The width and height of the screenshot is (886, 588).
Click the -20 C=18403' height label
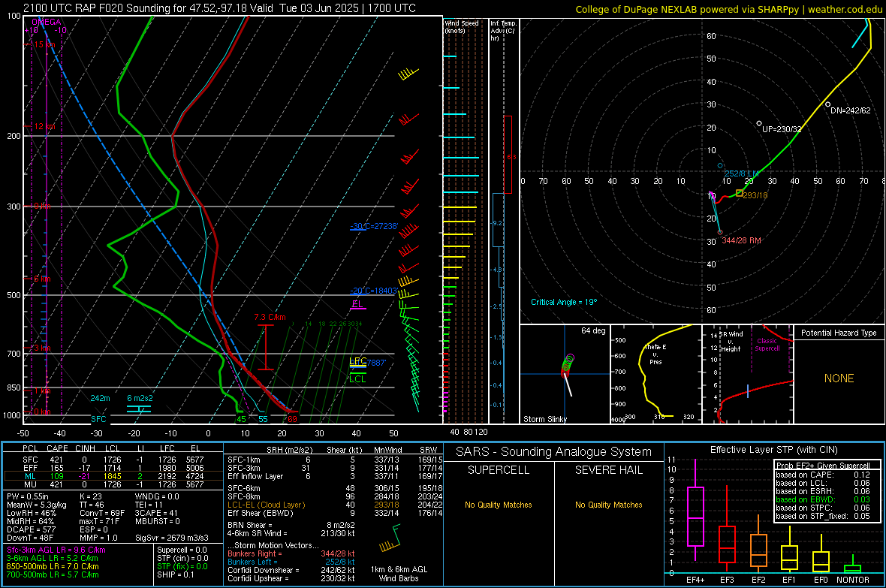(x=374, y=291)
